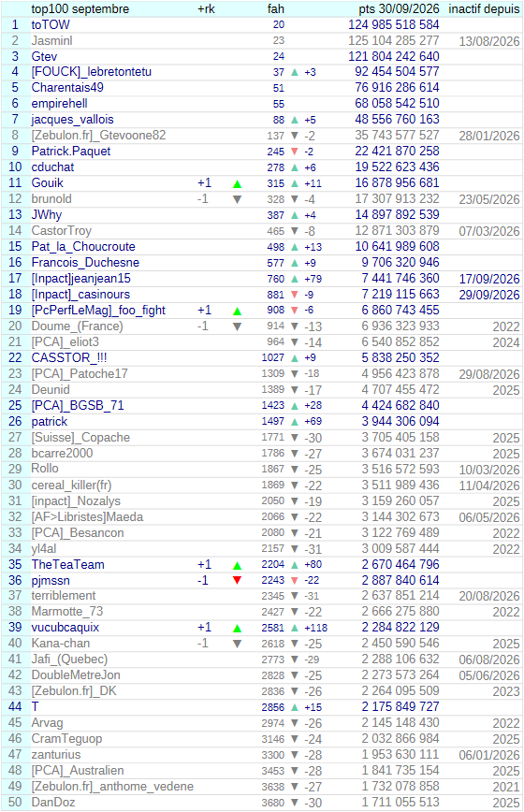This screenshot has width=524, height=812.
Task: Click green up arrow in Gouik's rank column
Action: coord(237,184)
